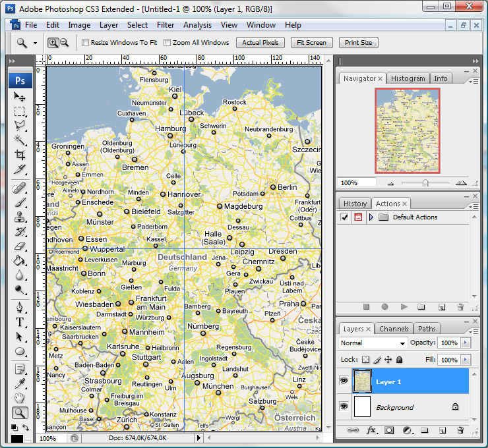
Task: Toggle lock transparent pixels
Action: click(x=366, y=360)
